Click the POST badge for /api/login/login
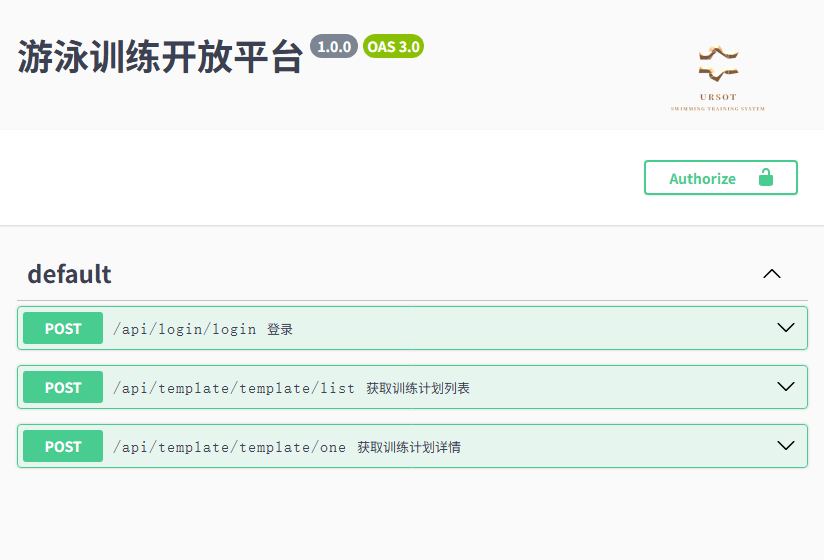 63,328
